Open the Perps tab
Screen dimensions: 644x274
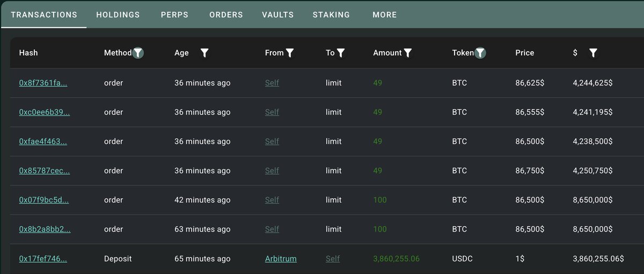click(x=174, y=15)
